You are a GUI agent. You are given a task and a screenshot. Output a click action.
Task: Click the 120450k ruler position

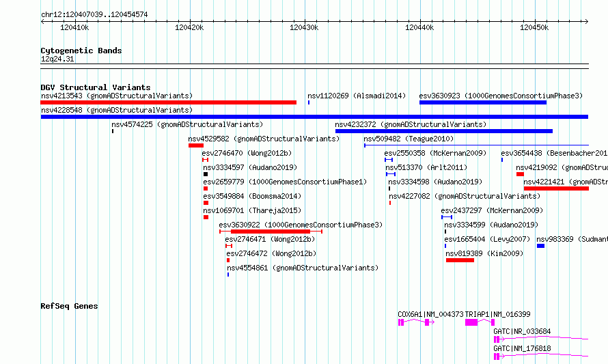534,27
